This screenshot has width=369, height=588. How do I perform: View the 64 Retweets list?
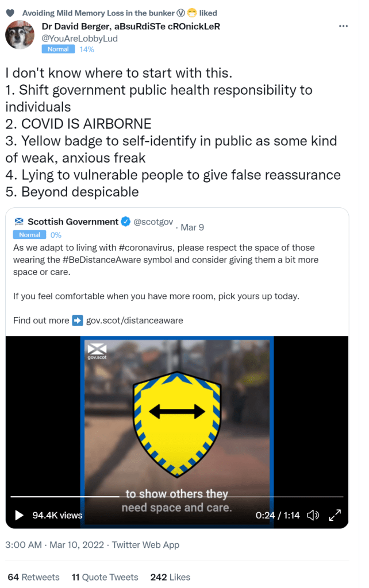click(33, 577)
